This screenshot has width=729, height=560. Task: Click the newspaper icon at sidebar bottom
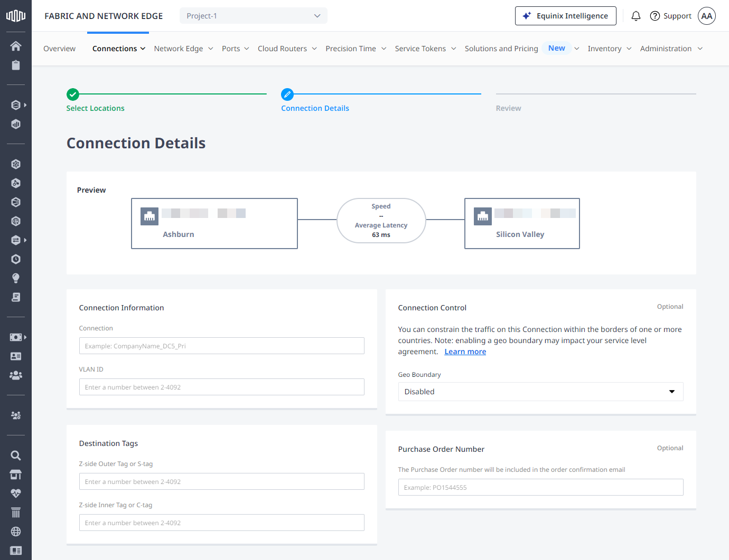pos(16,550)
